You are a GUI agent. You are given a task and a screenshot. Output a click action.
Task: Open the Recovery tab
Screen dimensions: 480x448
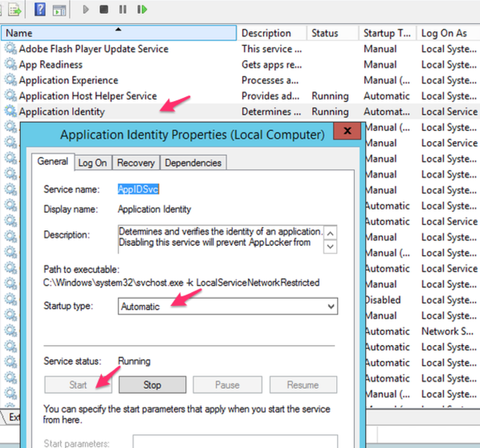(x=135, y=162)
